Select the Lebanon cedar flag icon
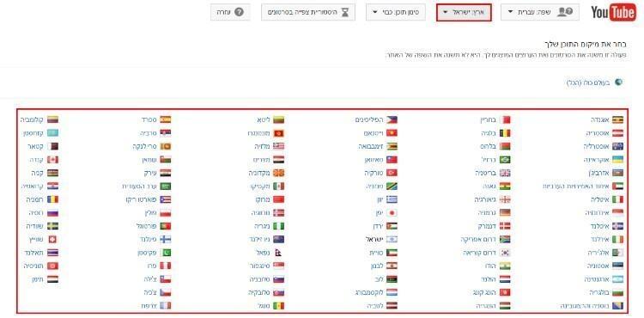Viewport: 644px width, 318px height. coord(392,266)
